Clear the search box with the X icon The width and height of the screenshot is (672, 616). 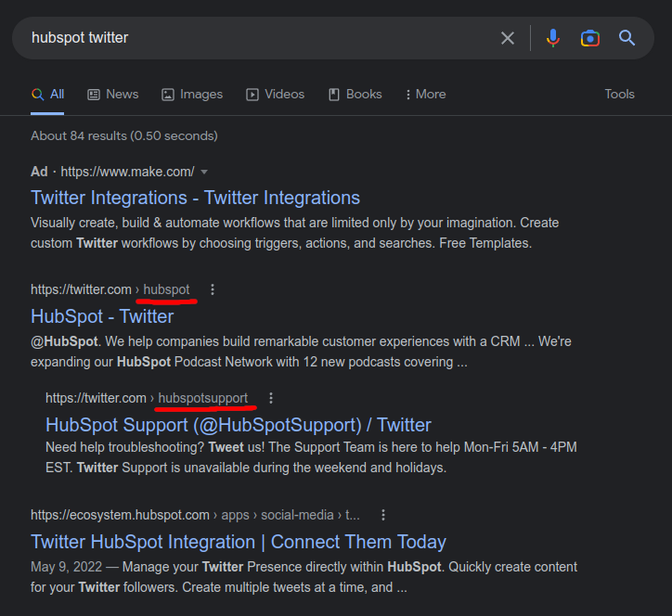click(508, 38)
